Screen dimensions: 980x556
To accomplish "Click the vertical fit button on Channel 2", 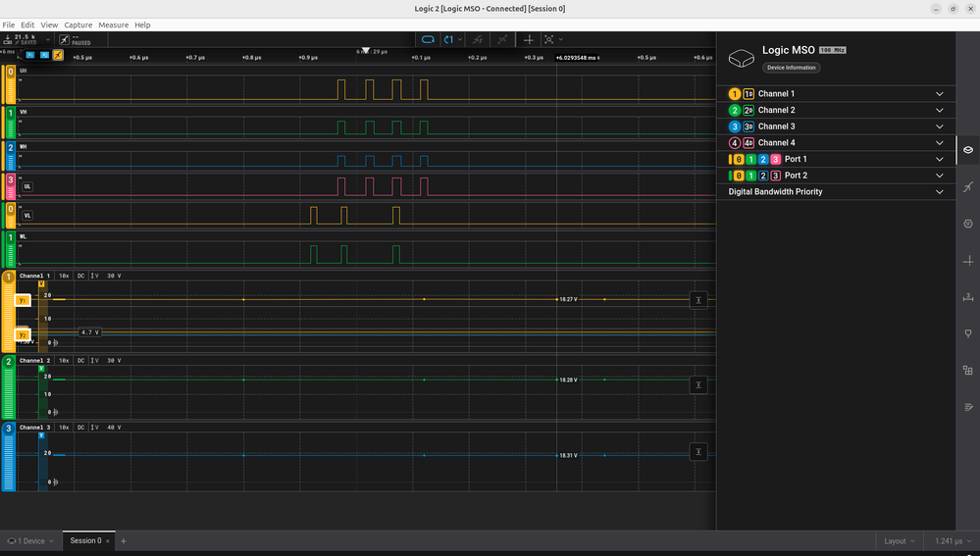I will pyautogui.click(x=698, y=384).
